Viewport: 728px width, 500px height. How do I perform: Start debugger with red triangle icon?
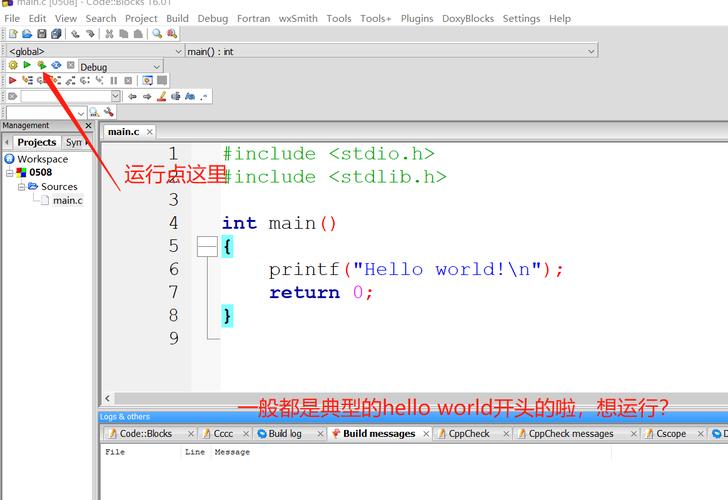(x=13, y=80)
